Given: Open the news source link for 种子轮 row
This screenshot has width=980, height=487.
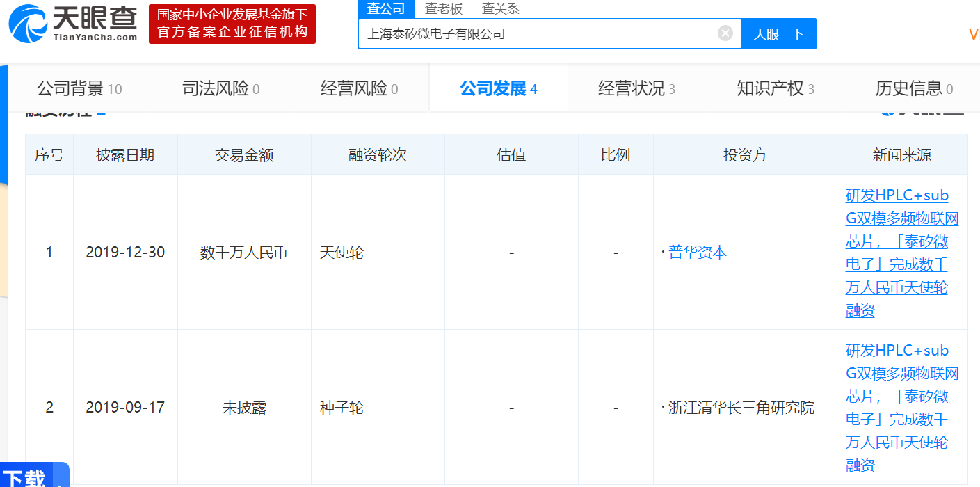Looking at the screenshot, I should click(902, 408).
